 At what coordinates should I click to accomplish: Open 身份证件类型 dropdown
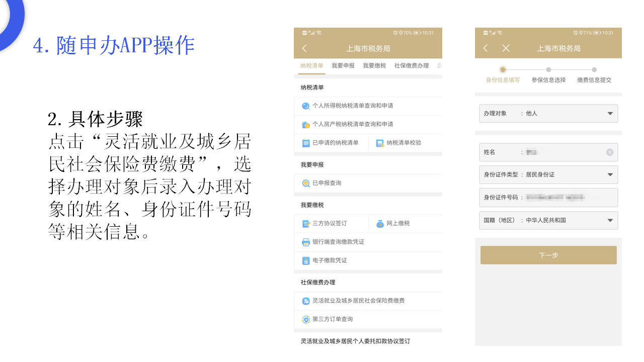click(x=548, y=175)
